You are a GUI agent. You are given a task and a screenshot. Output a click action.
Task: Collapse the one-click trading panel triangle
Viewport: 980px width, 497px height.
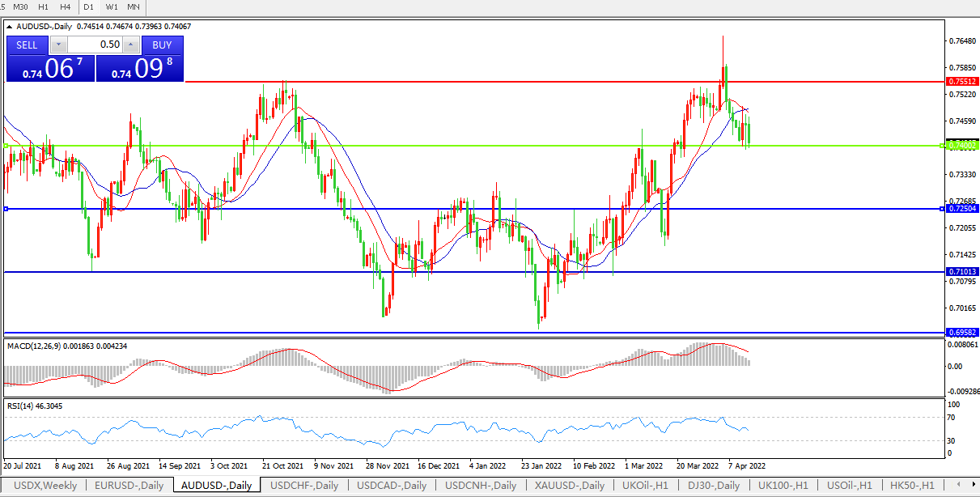point(9,26)
